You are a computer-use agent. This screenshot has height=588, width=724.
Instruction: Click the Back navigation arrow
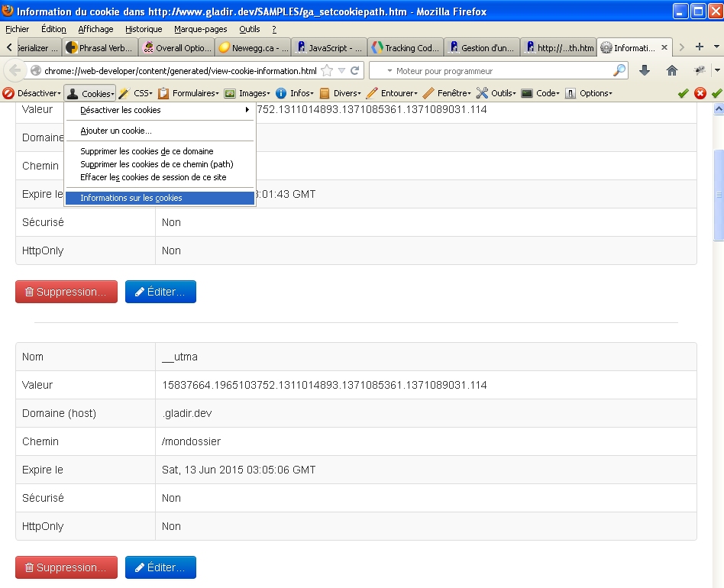coord(15,70)
